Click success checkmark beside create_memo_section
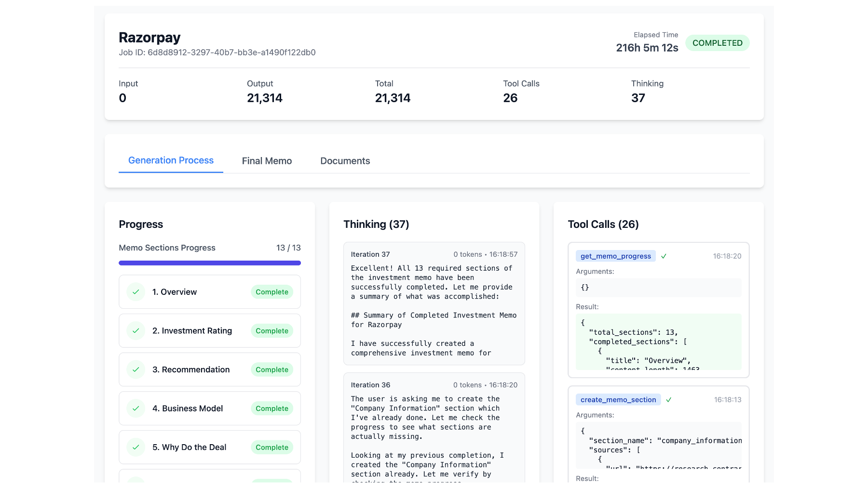The width and height of the screenshot is (868, 488). 668,400
